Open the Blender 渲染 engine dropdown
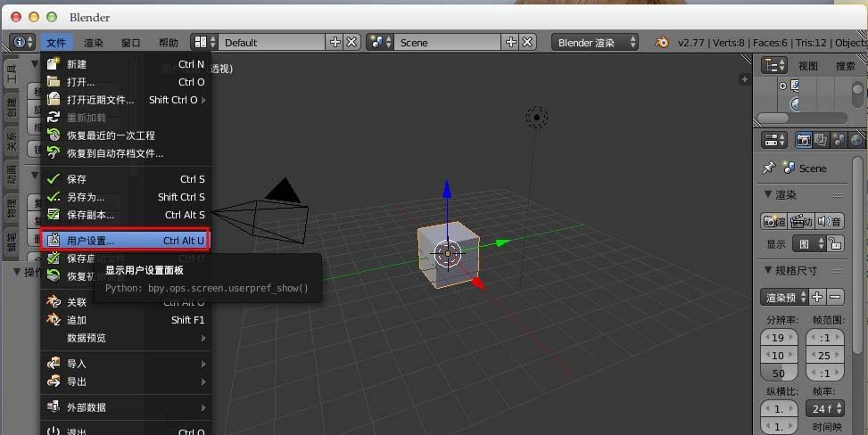868x435 pixels. (594, 42)
